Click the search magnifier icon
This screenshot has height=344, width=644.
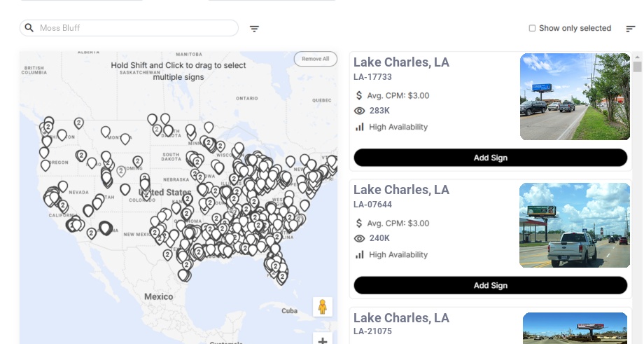[x=29, y=28]
